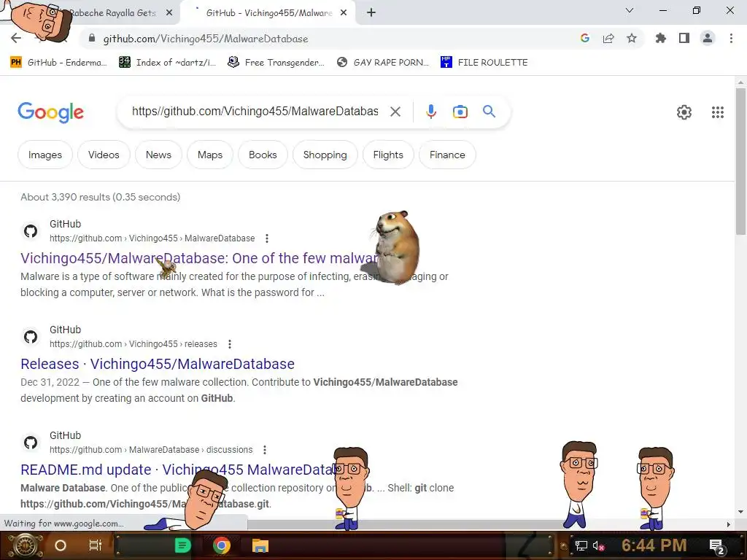Filter results by Maps
747x560 pixels.
click(210, 155)
